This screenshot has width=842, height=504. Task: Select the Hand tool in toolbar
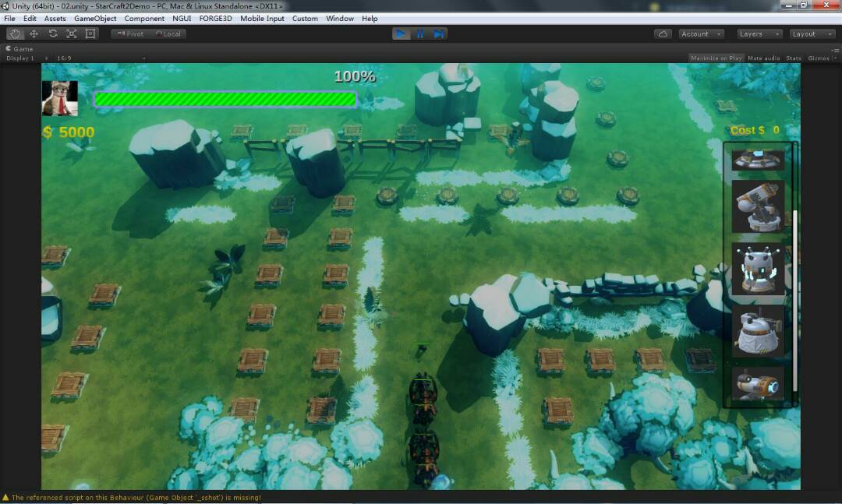click(15, 33)
